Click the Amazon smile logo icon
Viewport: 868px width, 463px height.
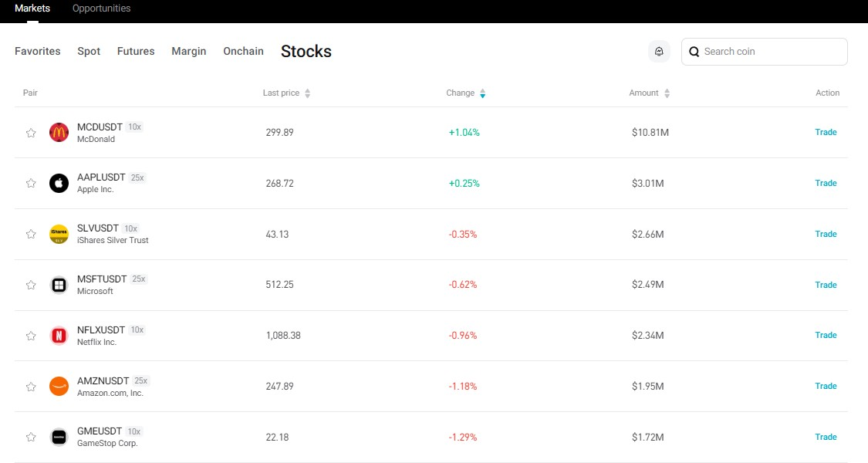pos(59,386)
